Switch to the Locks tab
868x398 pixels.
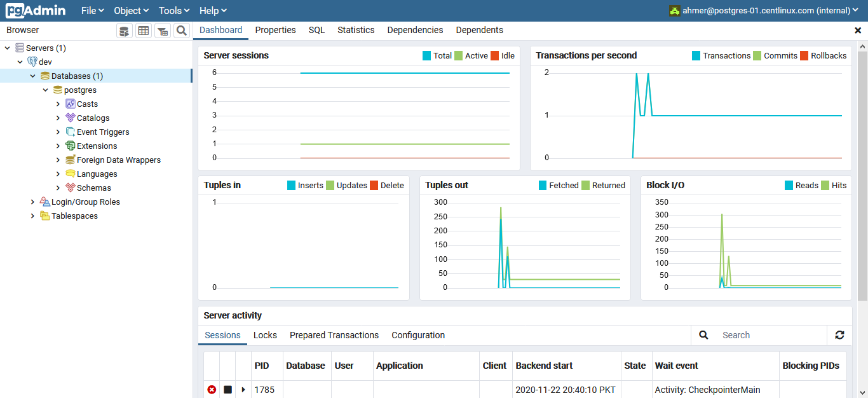265,335
